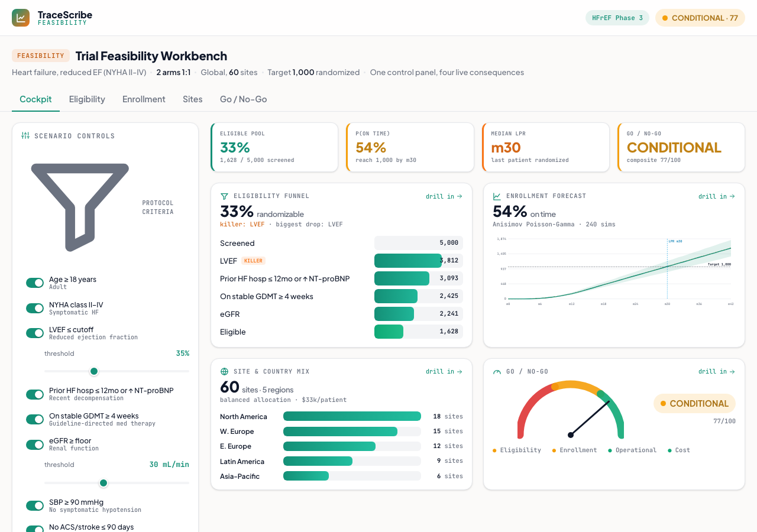Drill in to Go / No-Go panel

[717, 372]
